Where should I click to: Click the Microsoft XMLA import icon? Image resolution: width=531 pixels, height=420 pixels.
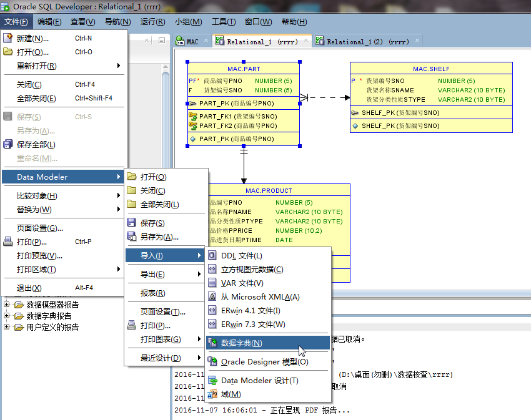[x=212, y=297]
